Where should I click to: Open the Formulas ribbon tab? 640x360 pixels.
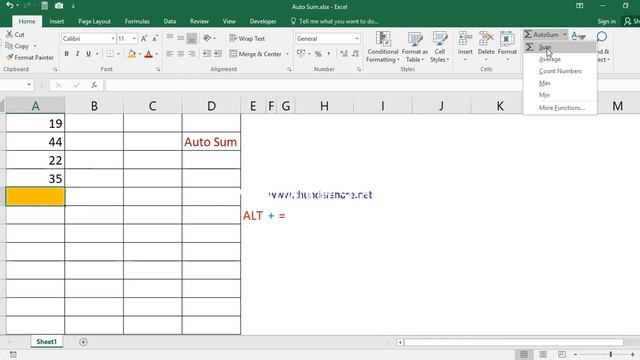pyautogui.click(x=137, y=21)
